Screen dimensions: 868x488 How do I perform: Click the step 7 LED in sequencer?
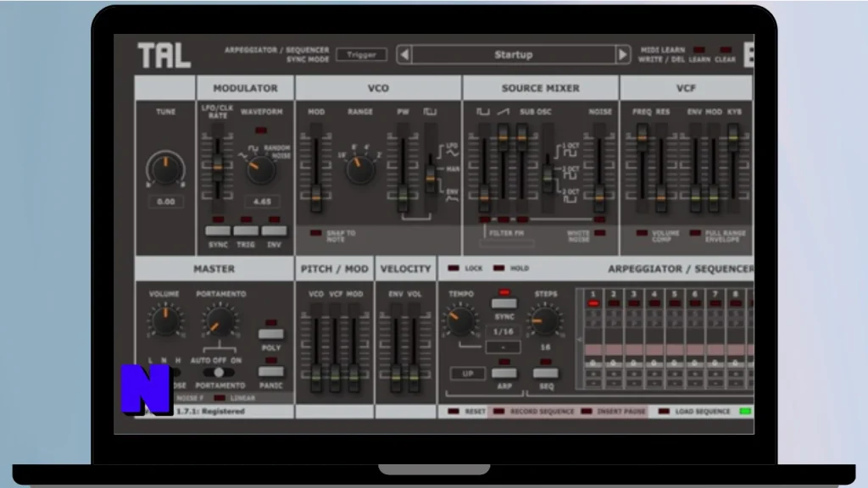[715, 303]
